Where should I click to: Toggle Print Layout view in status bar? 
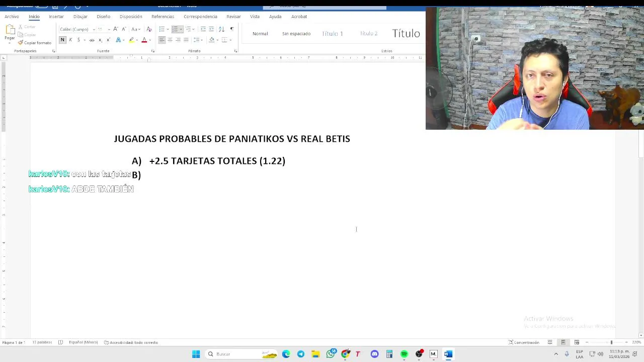(x=563, y=342)
